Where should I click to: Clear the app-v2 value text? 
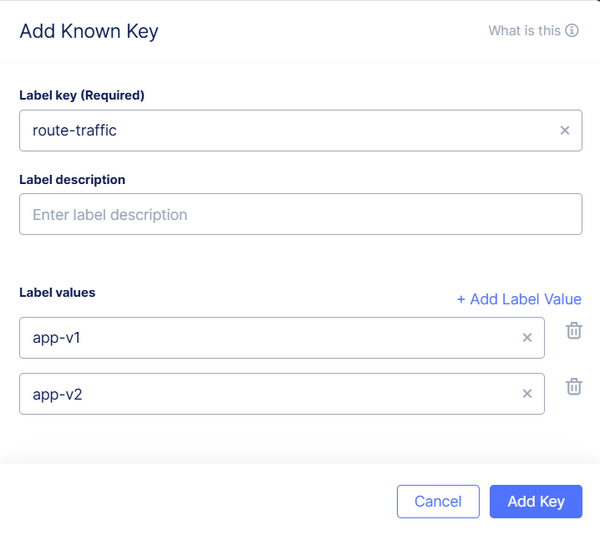click(x=527, y=394)
